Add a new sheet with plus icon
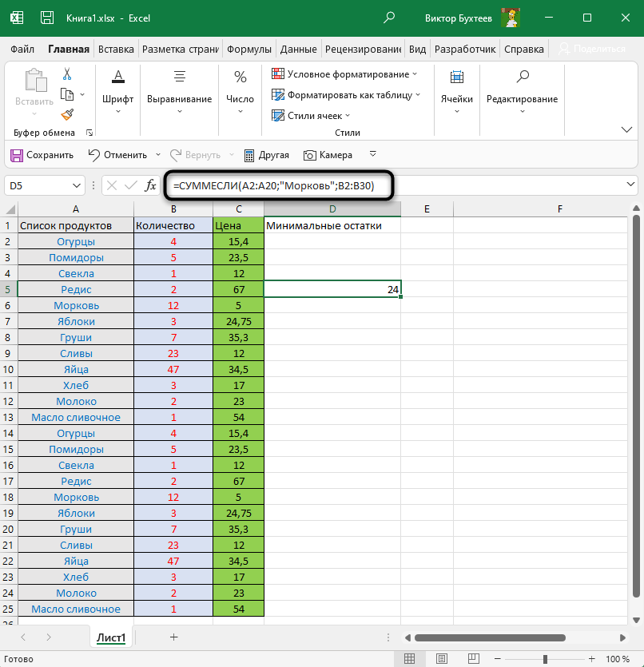The height and width of the screenshot is (667, 644). [173, 637]
